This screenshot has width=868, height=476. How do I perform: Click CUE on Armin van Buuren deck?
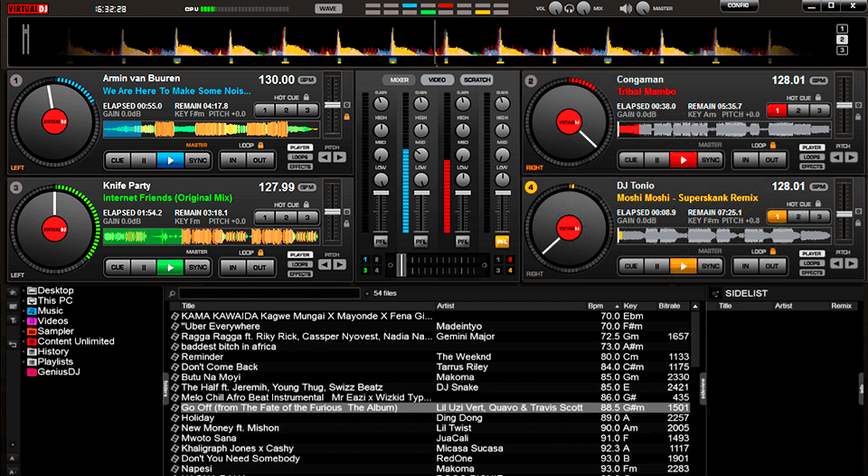click(x=118, y=161)
